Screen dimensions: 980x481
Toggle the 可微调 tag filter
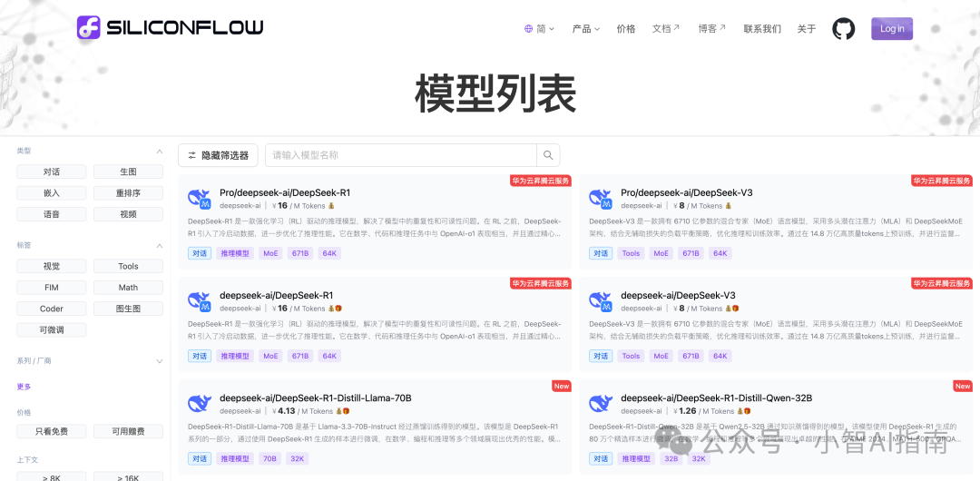pos(52,329)
